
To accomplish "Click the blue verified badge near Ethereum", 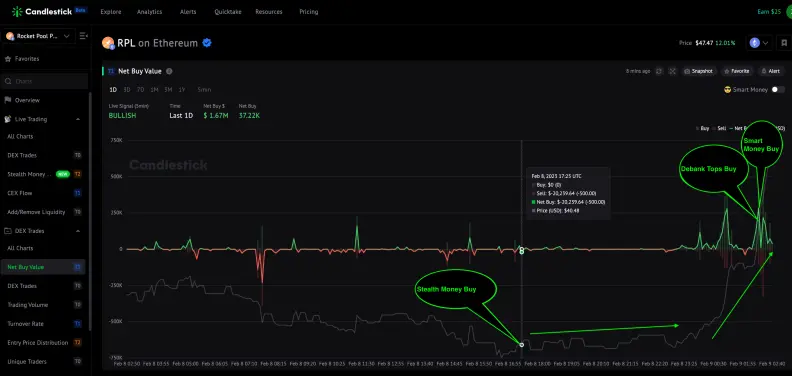I will click(x=207, y=43).
